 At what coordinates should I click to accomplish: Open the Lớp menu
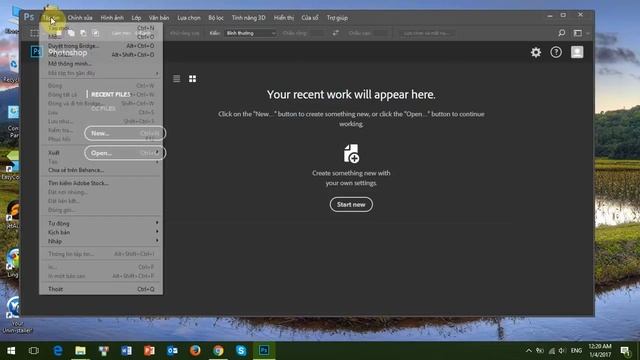(x=136, y=18)
